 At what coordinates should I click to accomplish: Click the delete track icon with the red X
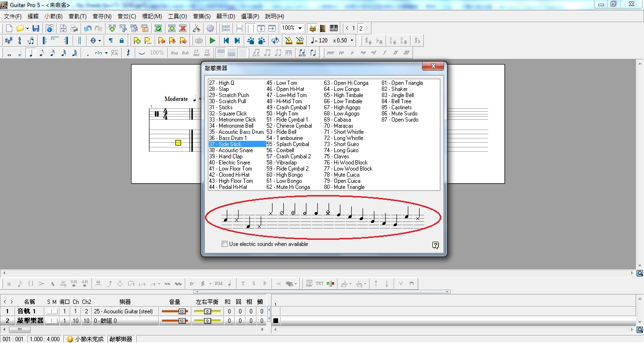point(183,28)
